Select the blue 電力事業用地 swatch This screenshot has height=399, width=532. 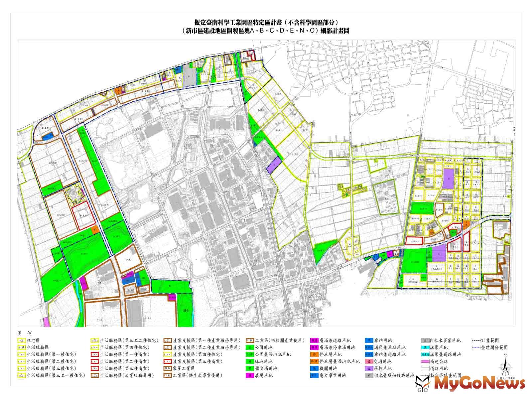click(x=314, y=375)
